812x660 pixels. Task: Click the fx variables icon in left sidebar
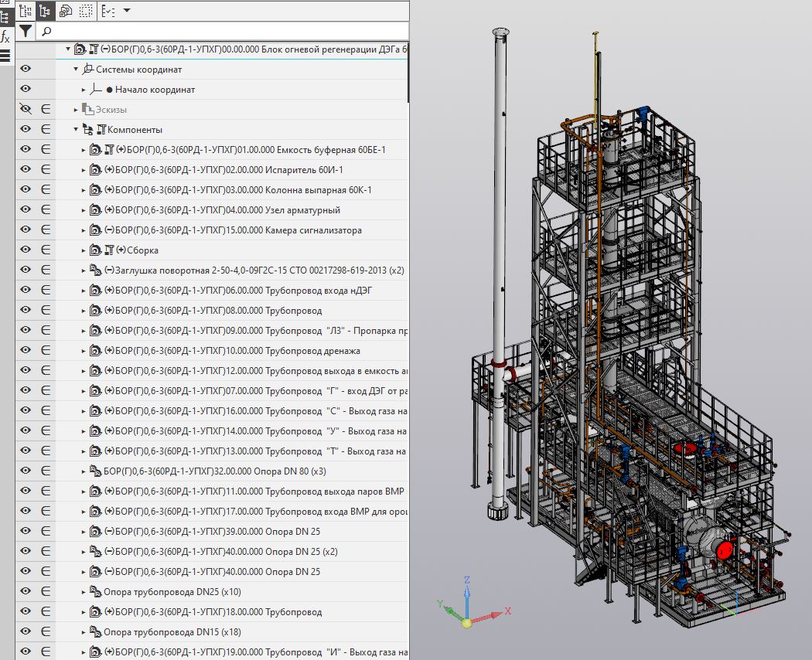(x=5, y=36)
